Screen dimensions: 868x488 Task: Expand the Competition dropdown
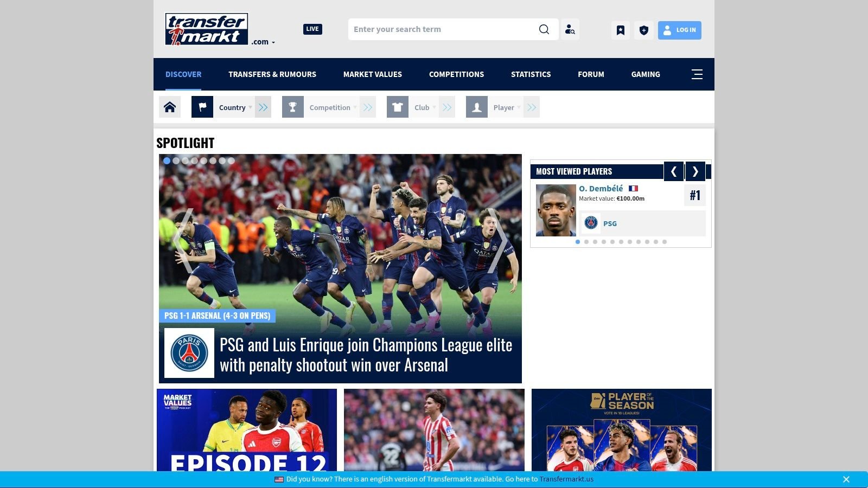click(x=333, y=107)
